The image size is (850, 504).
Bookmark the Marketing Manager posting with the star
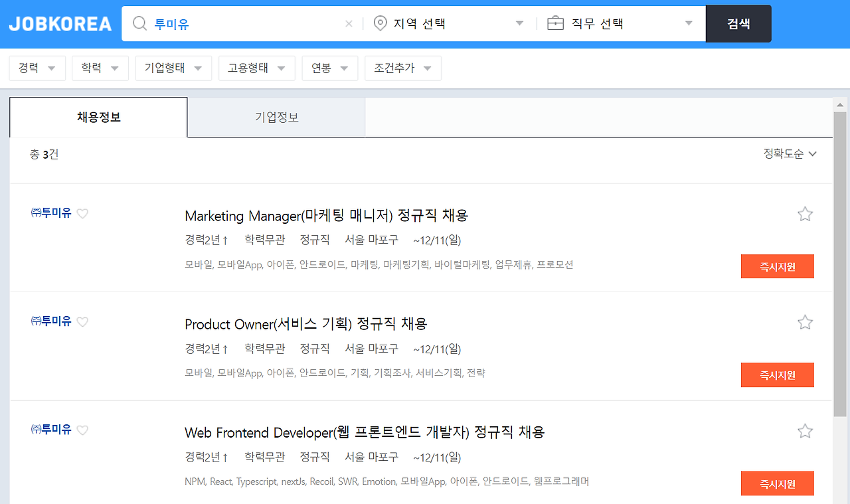click(x=805, y=214)
